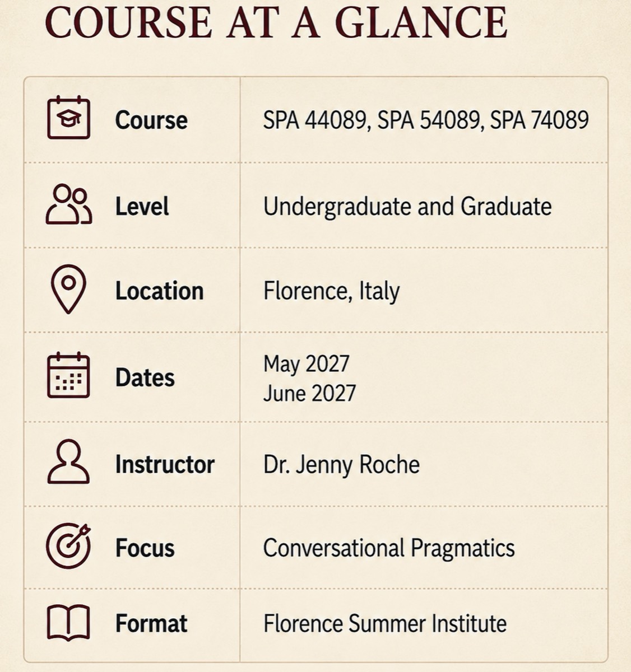Image resolution: width=631 pixels, height=672 pixels.
Task: Click the Course at a Glance heading
Action: [276, 22]
